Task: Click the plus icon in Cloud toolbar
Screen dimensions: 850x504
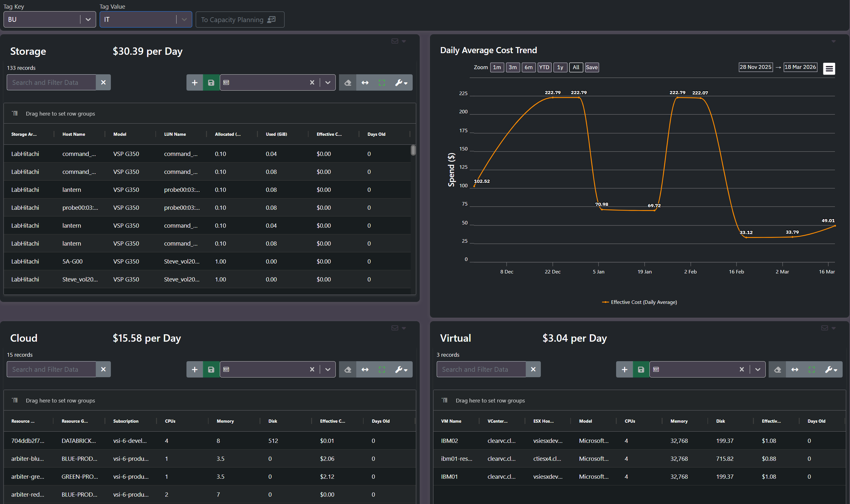Action: (x=195, y=370)
